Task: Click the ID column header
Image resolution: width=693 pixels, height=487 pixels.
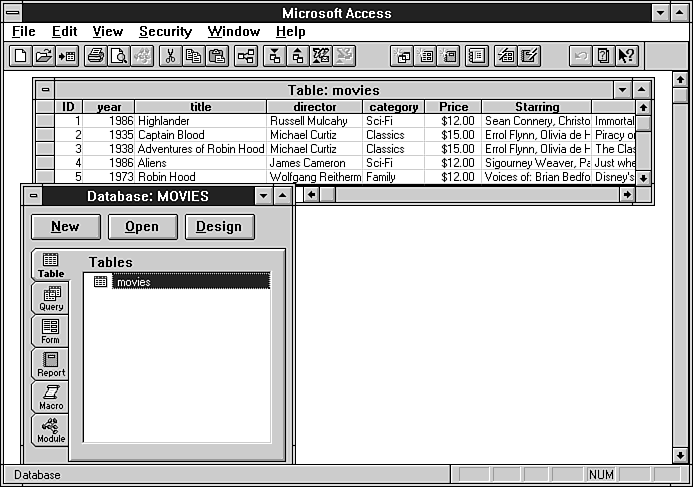Action: click(x=69, y=107)
